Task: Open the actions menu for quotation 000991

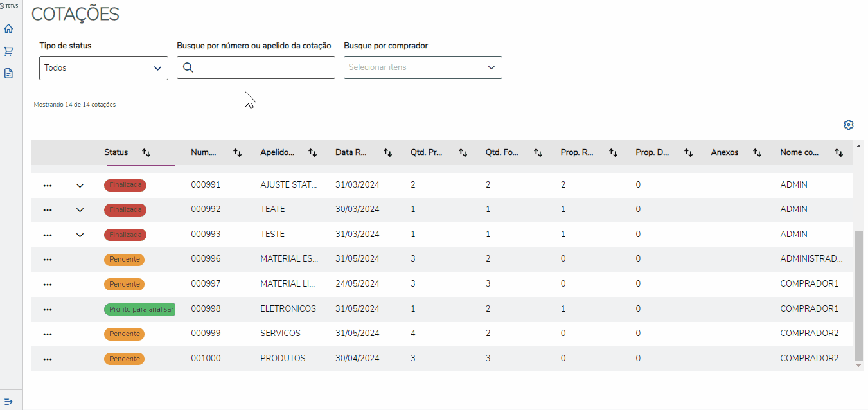Action: tap(47, 185)
